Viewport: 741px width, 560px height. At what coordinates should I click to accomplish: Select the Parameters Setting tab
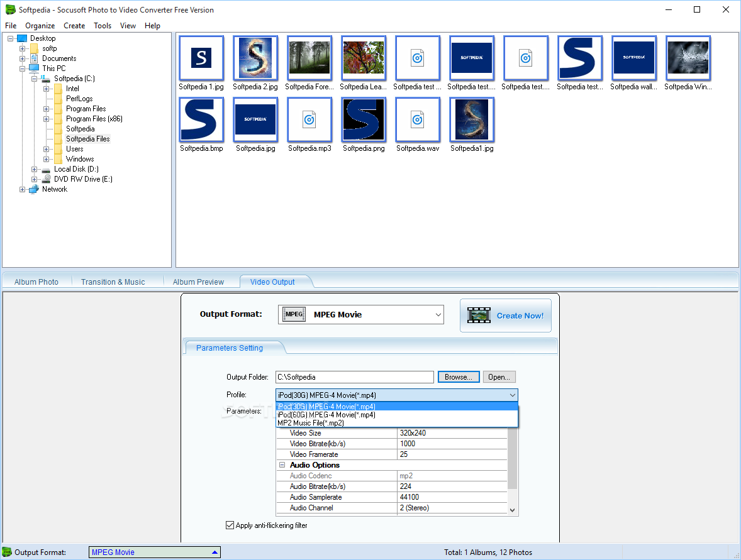[230, 348]
